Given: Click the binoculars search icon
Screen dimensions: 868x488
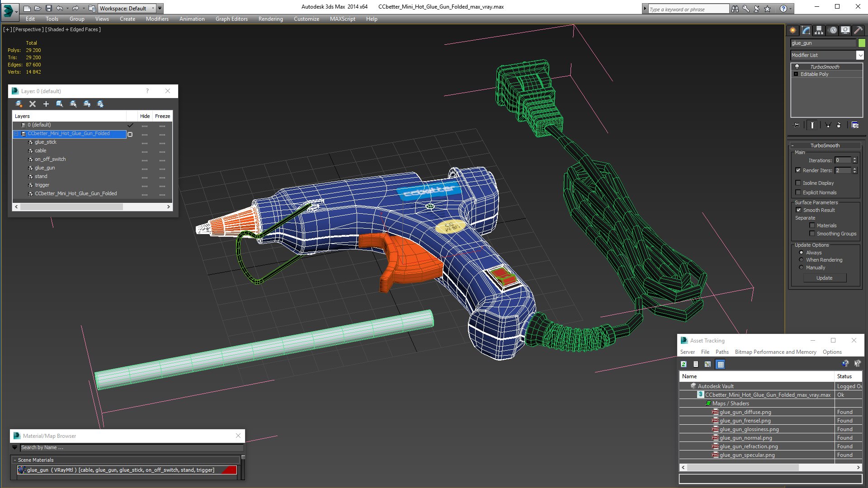Looking at the screenshot, I should pyautogui.click(x=735, y=9).
